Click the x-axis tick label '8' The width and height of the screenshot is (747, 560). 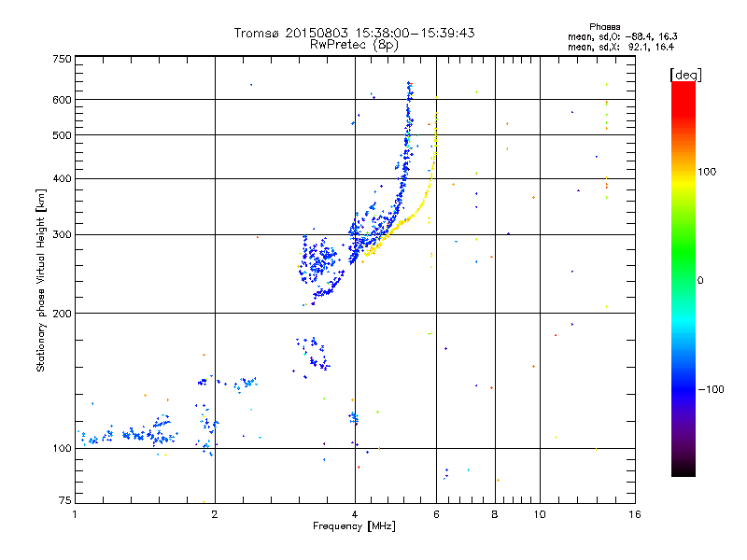(x=495, y=514)
